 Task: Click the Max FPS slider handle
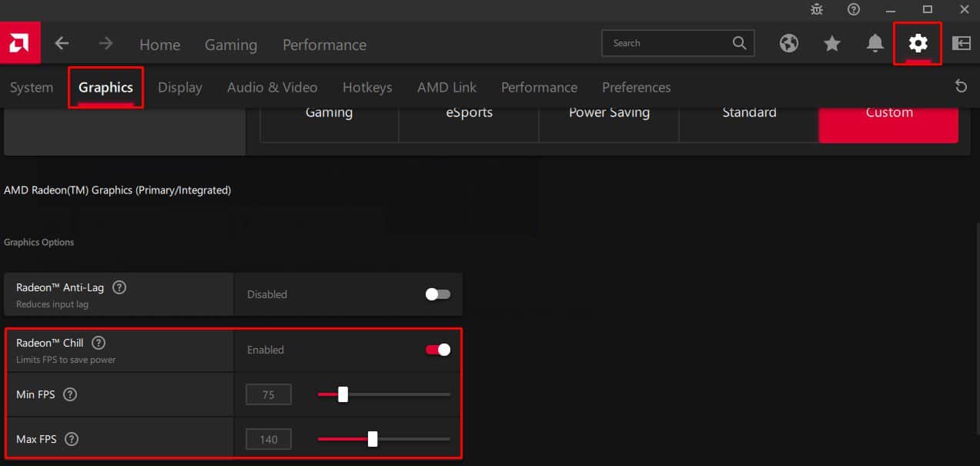pos(373,439)
